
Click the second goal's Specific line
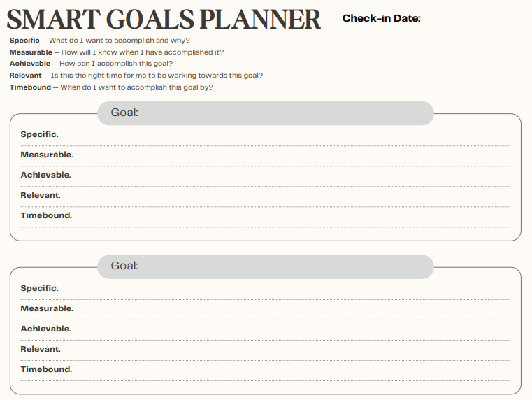coord(266,290)
